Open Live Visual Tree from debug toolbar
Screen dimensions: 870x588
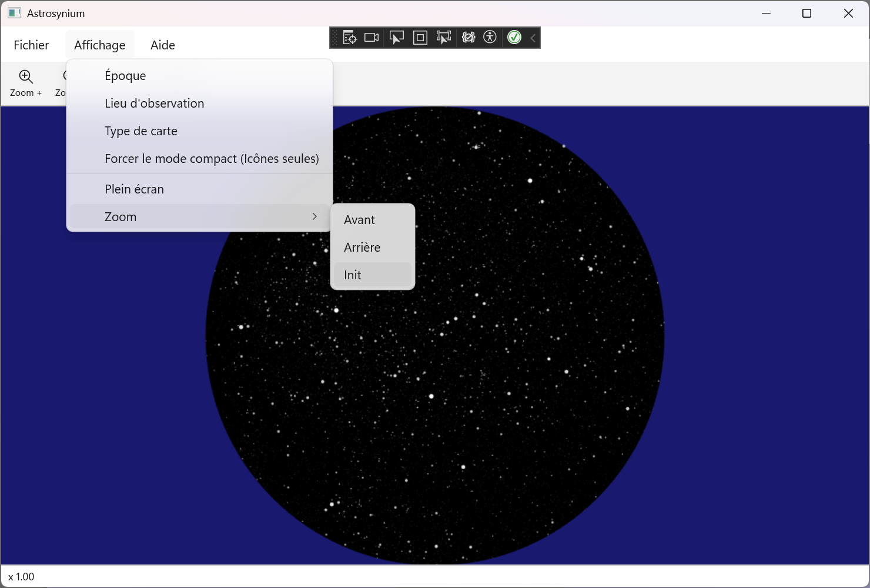tap(350, 38)
